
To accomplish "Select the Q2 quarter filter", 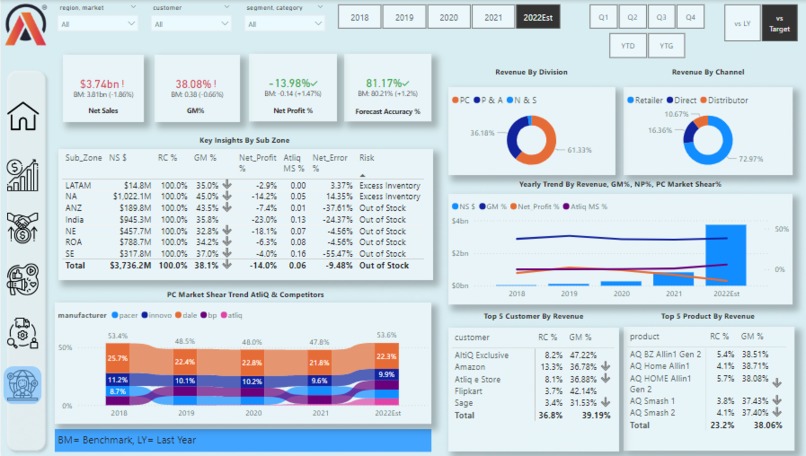I will (x=632, y=17).
